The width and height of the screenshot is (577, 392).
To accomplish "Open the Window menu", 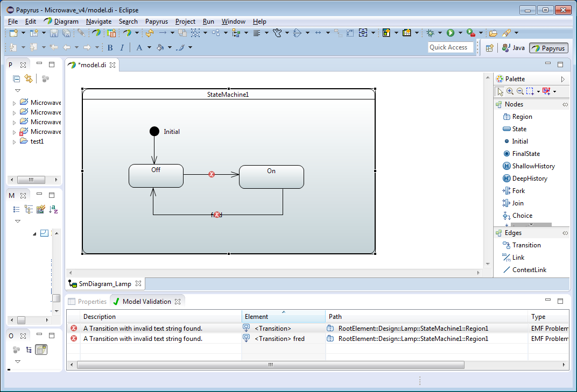I will tap(233, 22).
